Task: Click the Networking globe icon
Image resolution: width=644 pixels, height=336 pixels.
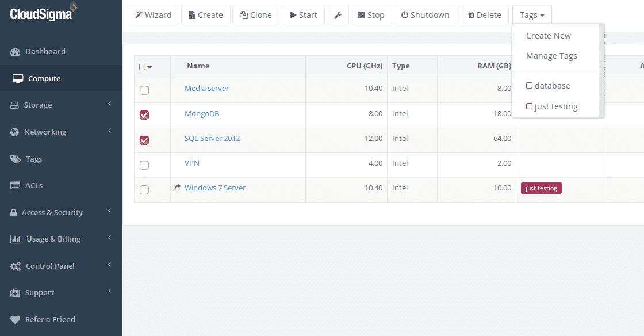Action: click(x=15, y=132)
